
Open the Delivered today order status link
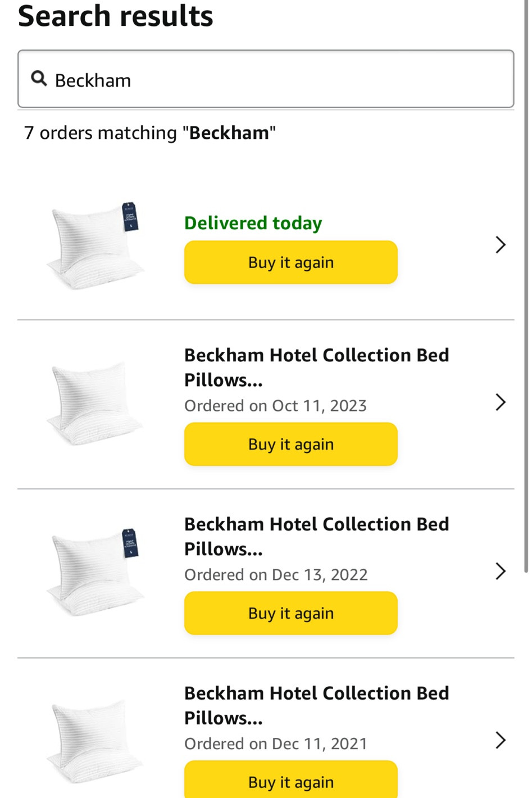[x=253, y=223]
